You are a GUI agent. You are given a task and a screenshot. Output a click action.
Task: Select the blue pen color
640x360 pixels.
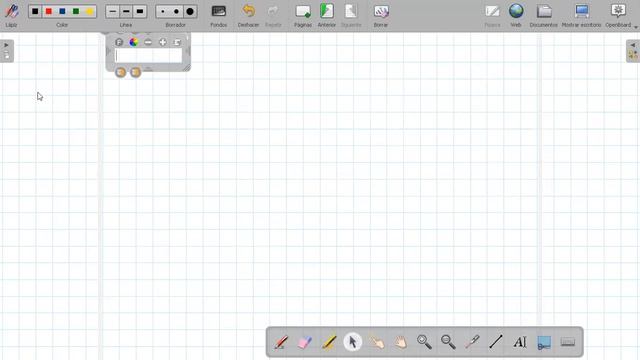click(x=62, y=11)
